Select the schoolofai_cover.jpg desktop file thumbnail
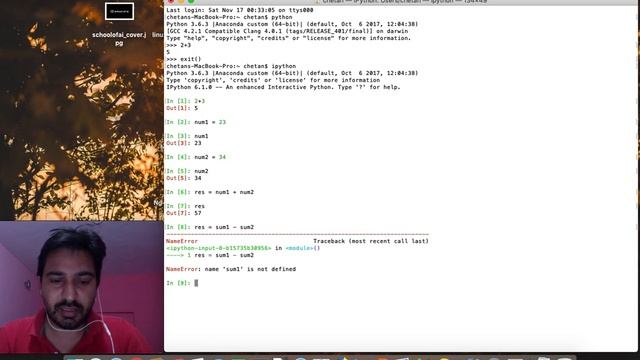This screenshot has width=640, height=360. (x=119, y=11)
